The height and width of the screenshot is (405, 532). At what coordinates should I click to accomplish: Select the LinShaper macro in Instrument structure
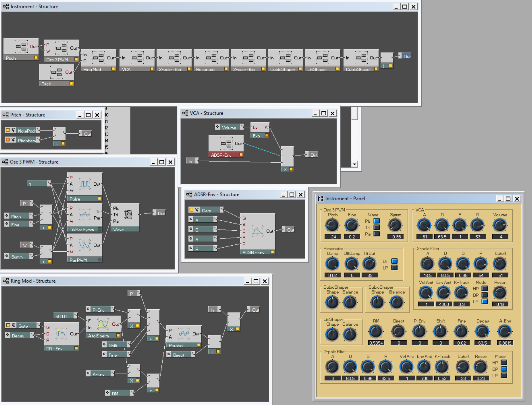322,60
